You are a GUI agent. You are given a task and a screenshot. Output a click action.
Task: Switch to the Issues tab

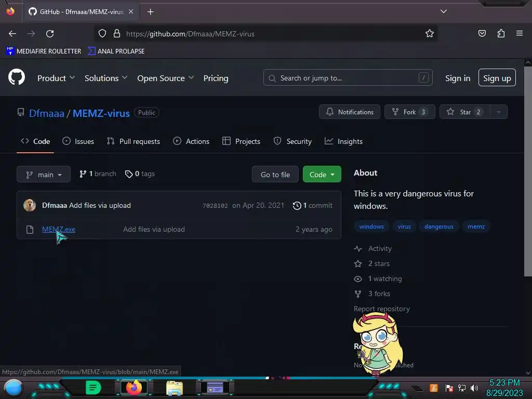[78, 141]
